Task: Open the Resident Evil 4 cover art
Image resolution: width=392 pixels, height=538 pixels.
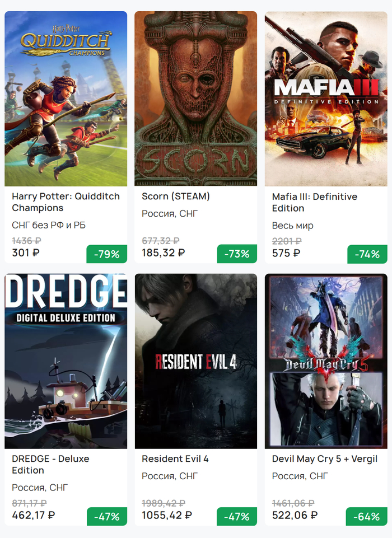Action: pos(196,361)
